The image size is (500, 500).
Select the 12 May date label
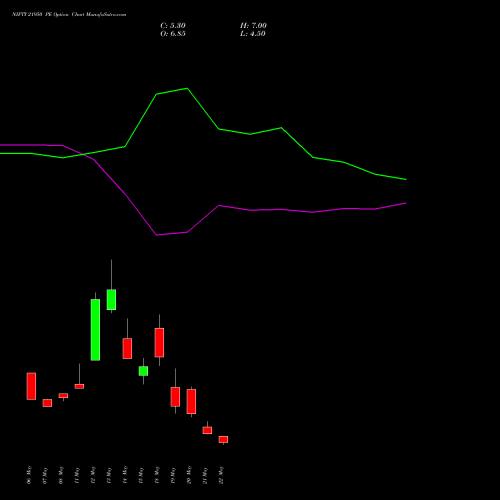pyautogui.click(x=93, y=475)
